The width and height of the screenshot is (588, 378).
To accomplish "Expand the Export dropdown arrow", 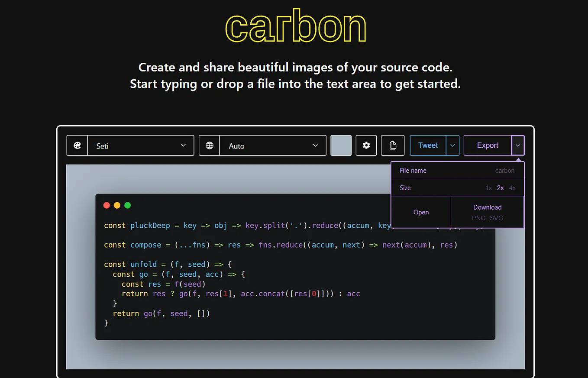I will coord(518,145).
